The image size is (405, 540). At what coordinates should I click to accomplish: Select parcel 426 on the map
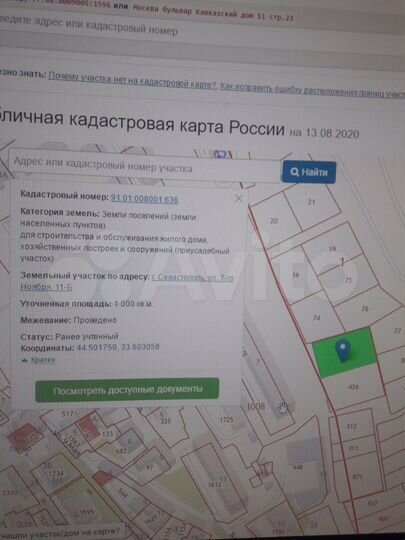click(353, 387)
